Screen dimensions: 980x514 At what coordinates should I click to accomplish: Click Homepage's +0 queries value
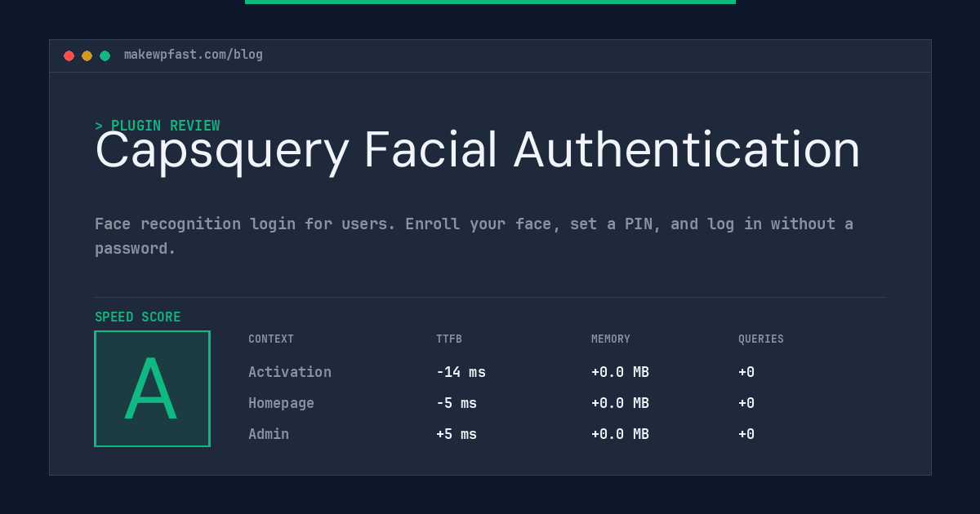(x=746, y=403)
